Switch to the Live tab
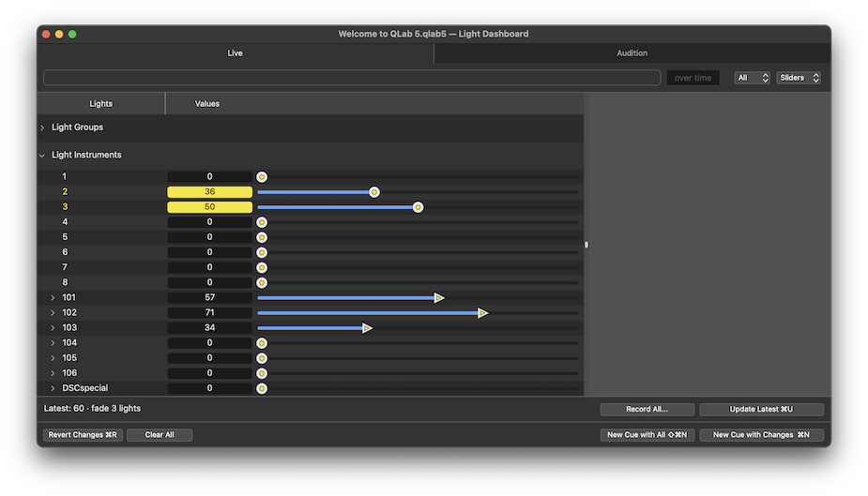 (235, 53)
